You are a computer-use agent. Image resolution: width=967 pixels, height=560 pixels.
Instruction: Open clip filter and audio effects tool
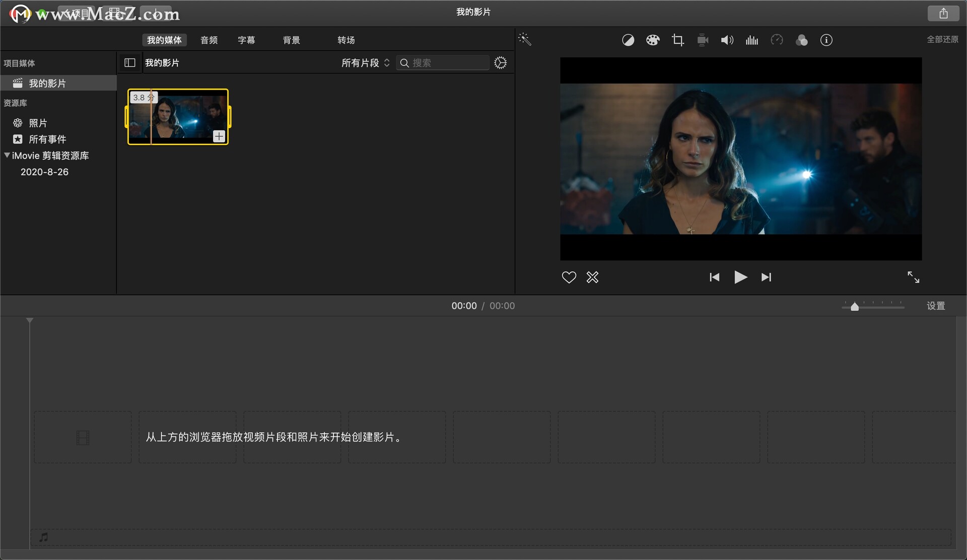[x=801, y=40]
